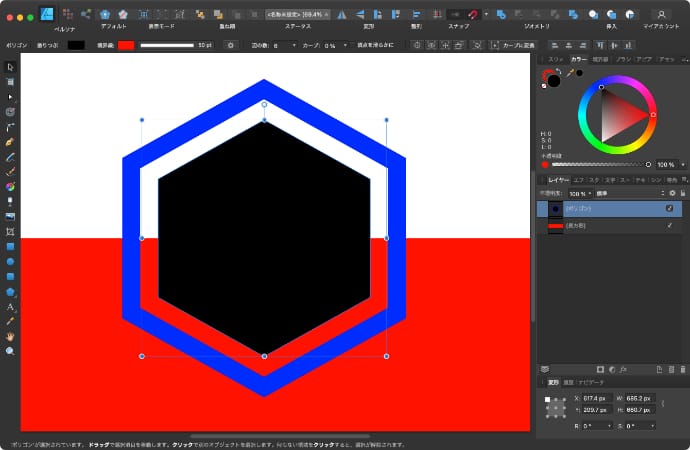Viewport: 690px width, 450px height.
Task: Switch to the ナビゲータ tab
Action: [x=590, y=382]
